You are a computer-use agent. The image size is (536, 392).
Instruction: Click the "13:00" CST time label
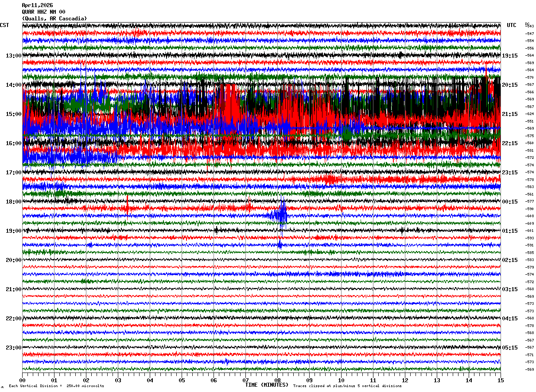pyautogui.click(x=14, y=56)
